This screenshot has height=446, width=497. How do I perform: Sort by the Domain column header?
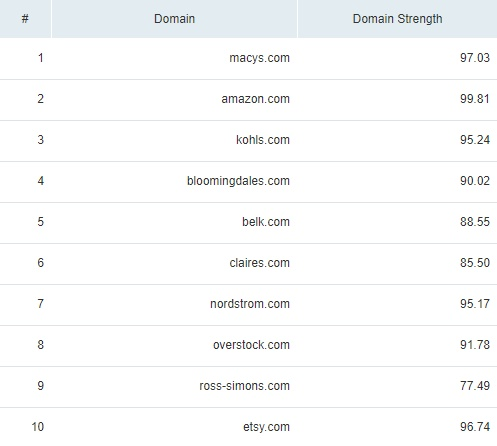tap(174, 19)
